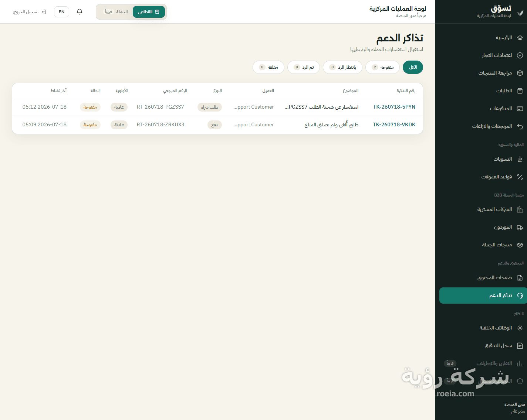527x420 pixels.
Task: Select the بانتظار الرد filter tab
Action: tap(342, 67)
